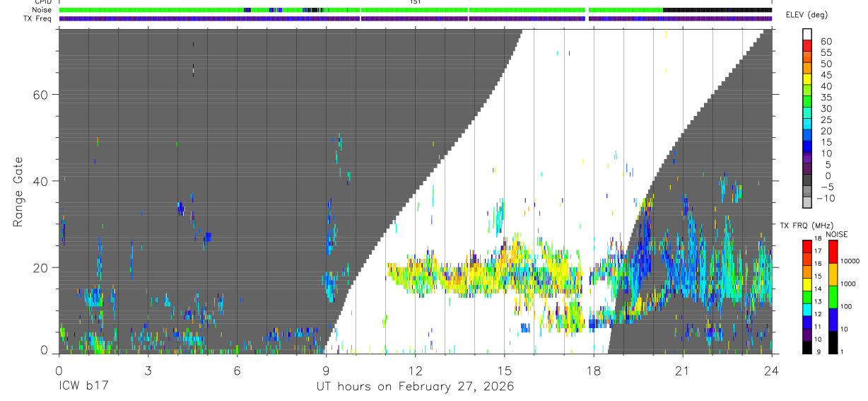
Task: Click the yellow 1000 segment of NOISE colorbar
Action: pos(833,274)
